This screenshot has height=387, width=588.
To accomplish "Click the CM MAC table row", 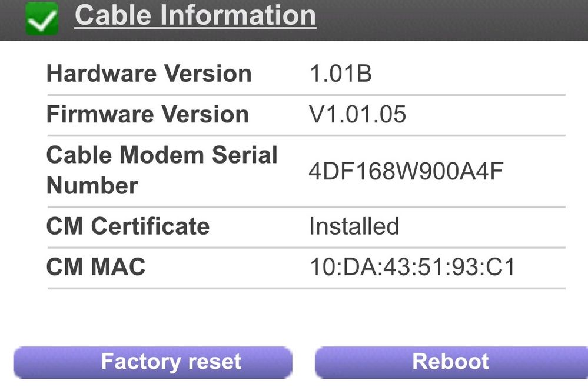I will coord(307,268).
